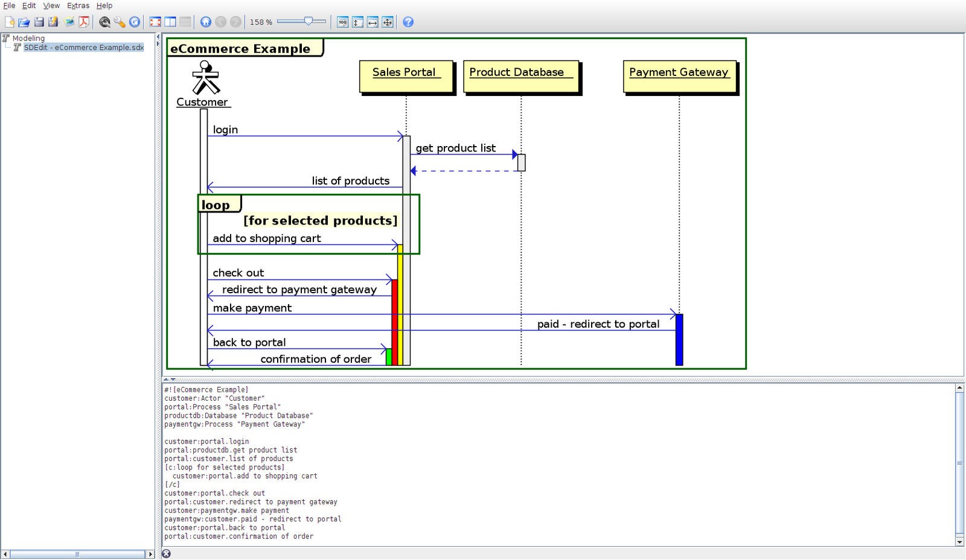Click source line 'portal:customer.confirmation of order'
Image resolution: width=966 pixels, height=560 pixels.
point(238,536)
